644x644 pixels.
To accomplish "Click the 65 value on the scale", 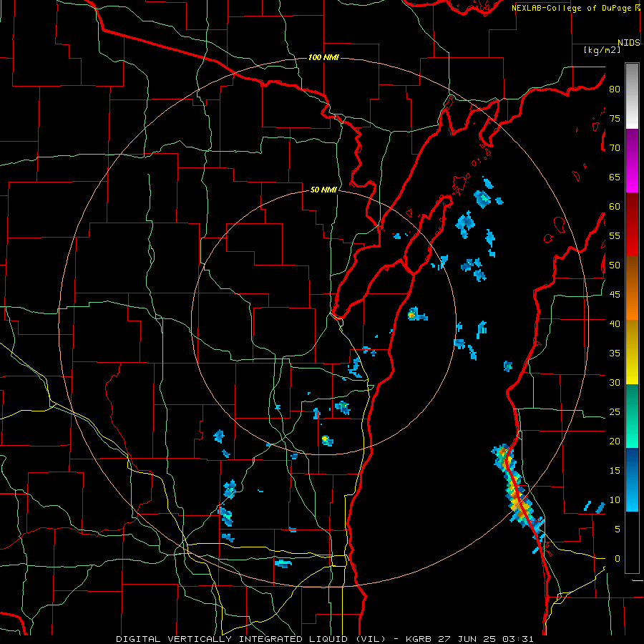I will tap(615, 177).
